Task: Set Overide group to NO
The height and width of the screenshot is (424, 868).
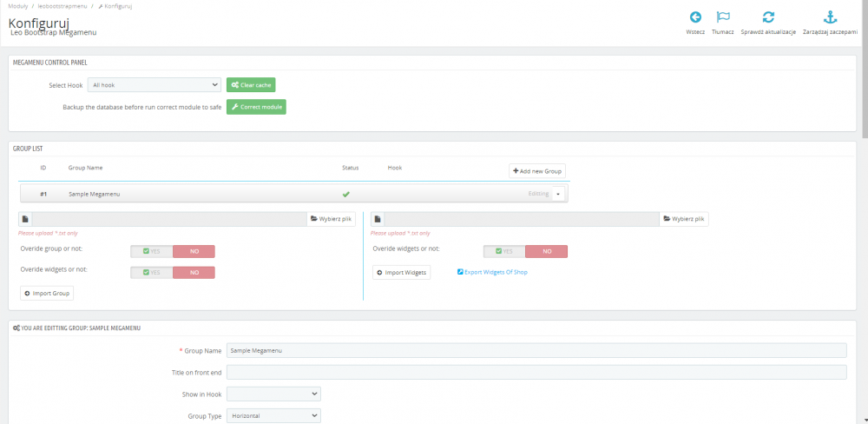Action: pyautogui.click(x=194, y=252)
